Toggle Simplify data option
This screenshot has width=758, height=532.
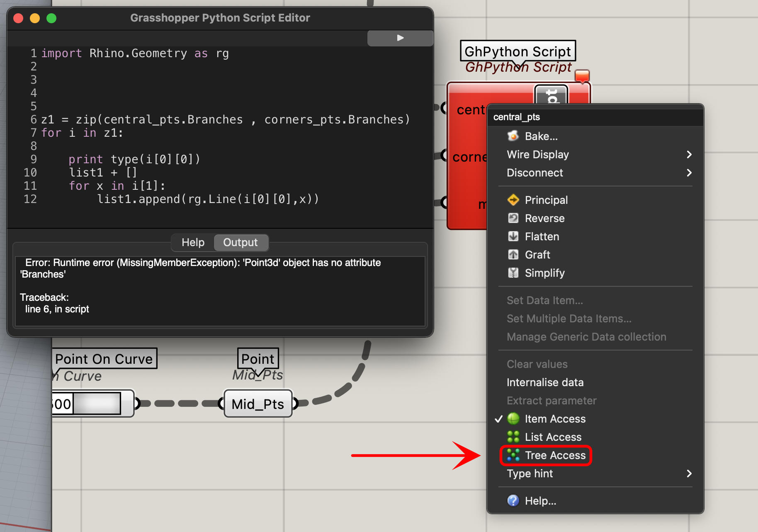[595, 273]
